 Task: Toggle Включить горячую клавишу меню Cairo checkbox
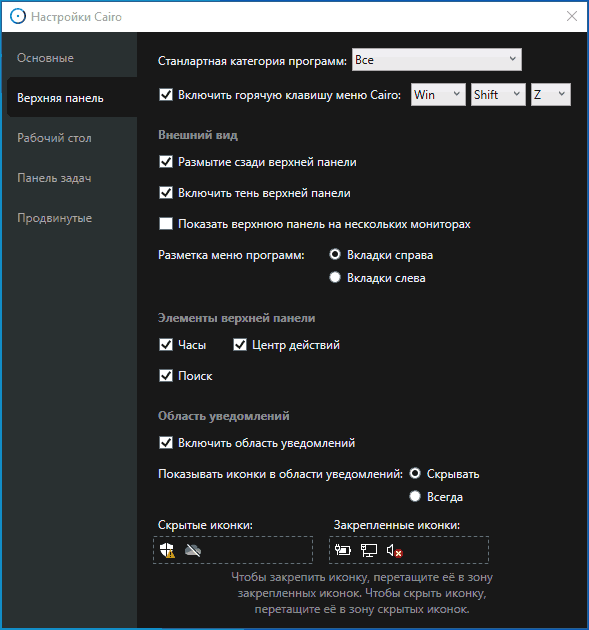166,95
